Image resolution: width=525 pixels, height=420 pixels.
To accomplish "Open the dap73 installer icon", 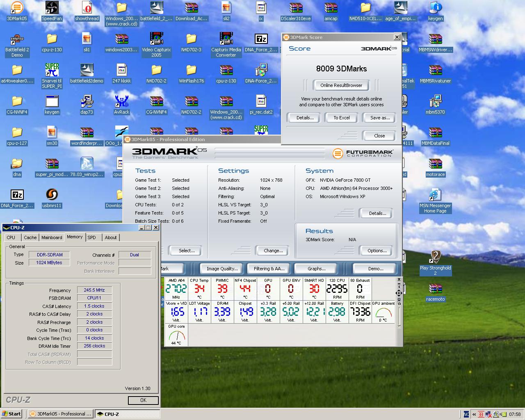I will pos(87,105).
